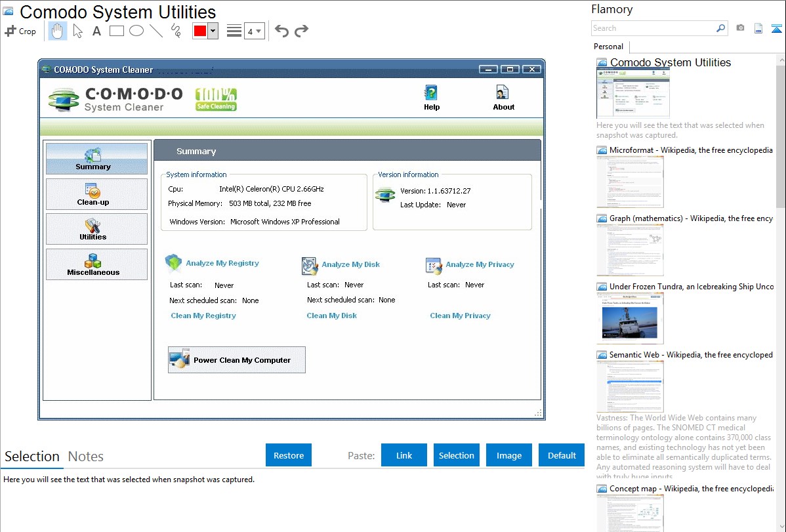Open the Semantic Web snapshot thumbnail
This screenshot has height=532, width=786.
[630, 386]
